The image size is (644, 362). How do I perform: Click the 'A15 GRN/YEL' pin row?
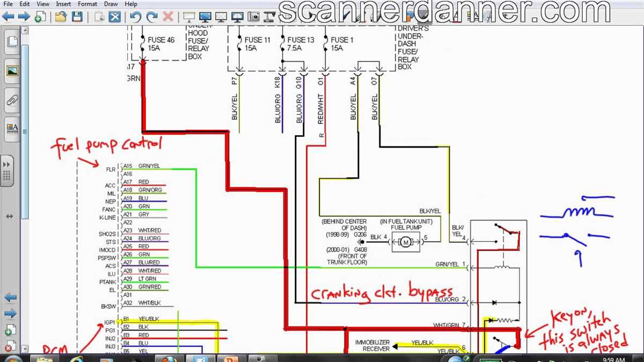point(142,166)
